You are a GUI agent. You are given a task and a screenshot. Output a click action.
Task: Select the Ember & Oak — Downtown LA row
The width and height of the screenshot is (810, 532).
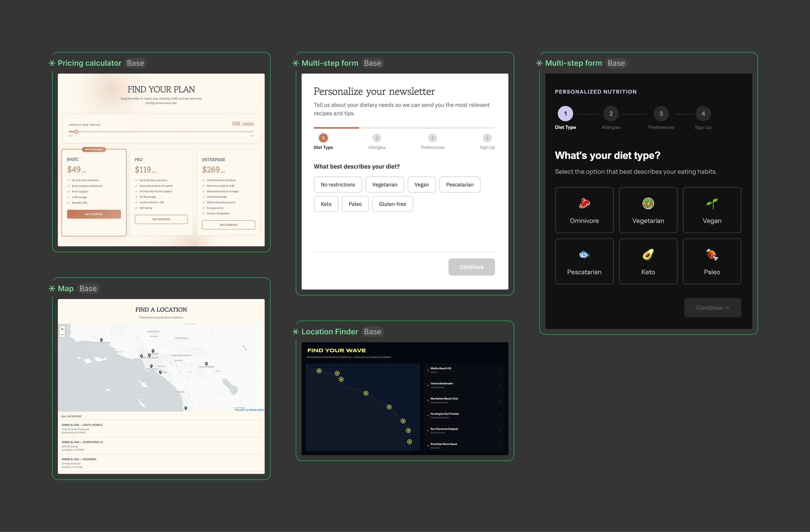coord(161,446)
